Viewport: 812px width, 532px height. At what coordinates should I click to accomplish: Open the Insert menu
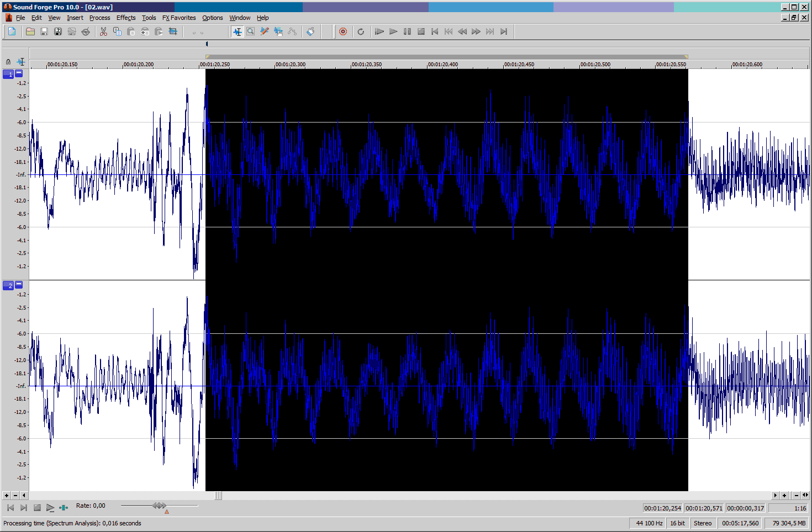point(75,18)
